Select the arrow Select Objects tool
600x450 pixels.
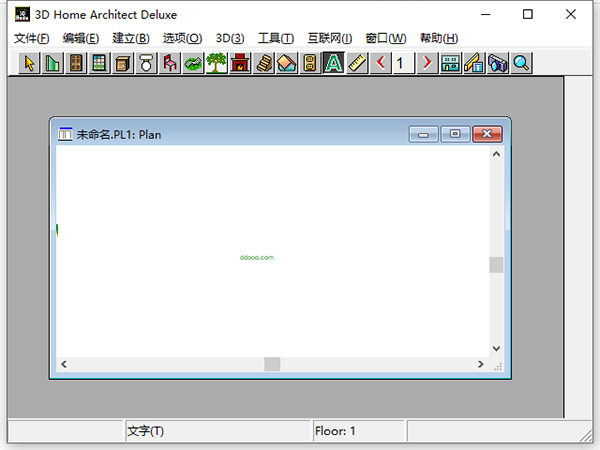(29, 63)
